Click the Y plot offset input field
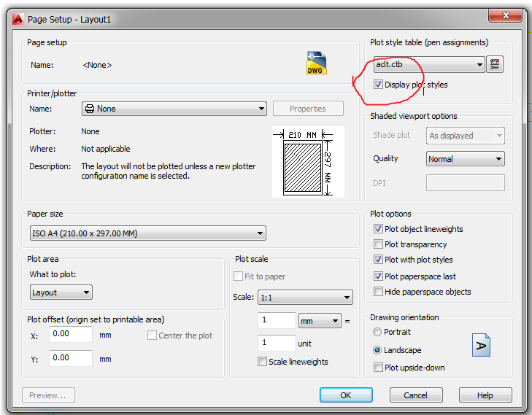532x415 pixels. coord(71,358)
